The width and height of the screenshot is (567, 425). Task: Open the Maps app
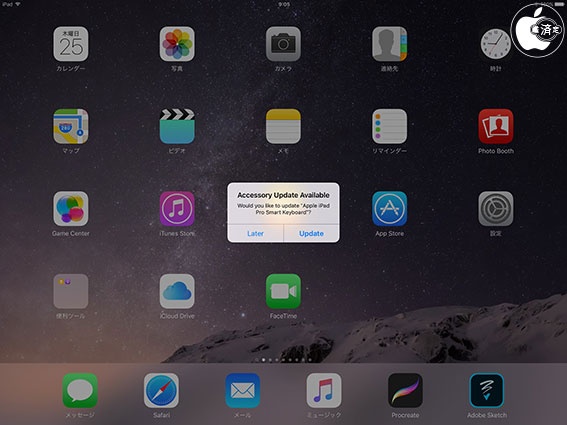(71, 126)
